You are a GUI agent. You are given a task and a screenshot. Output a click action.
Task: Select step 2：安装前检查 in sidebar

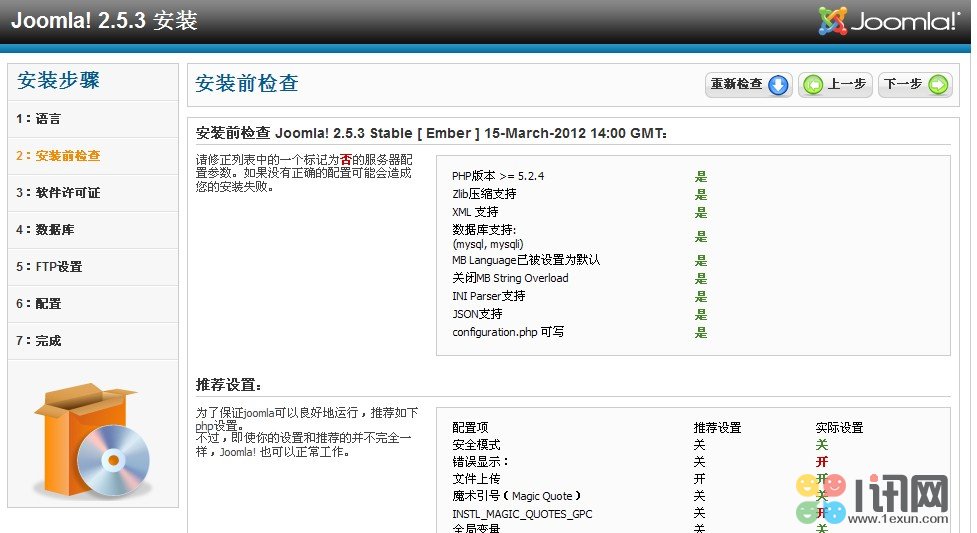pos(58,156)
